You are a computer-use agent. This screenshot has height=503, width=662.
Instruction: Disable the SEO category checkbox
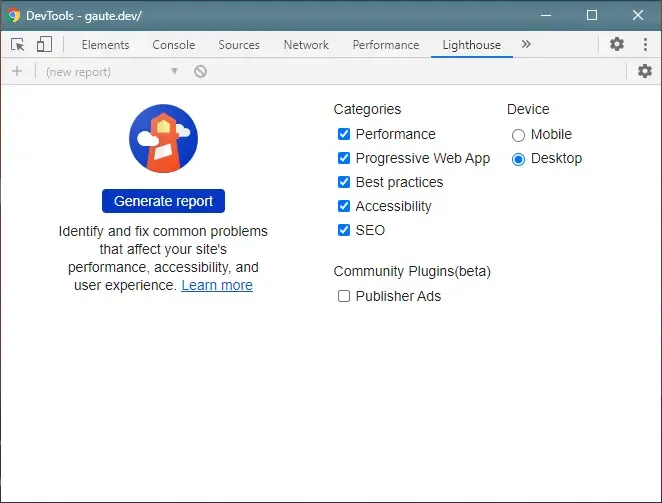344,230
